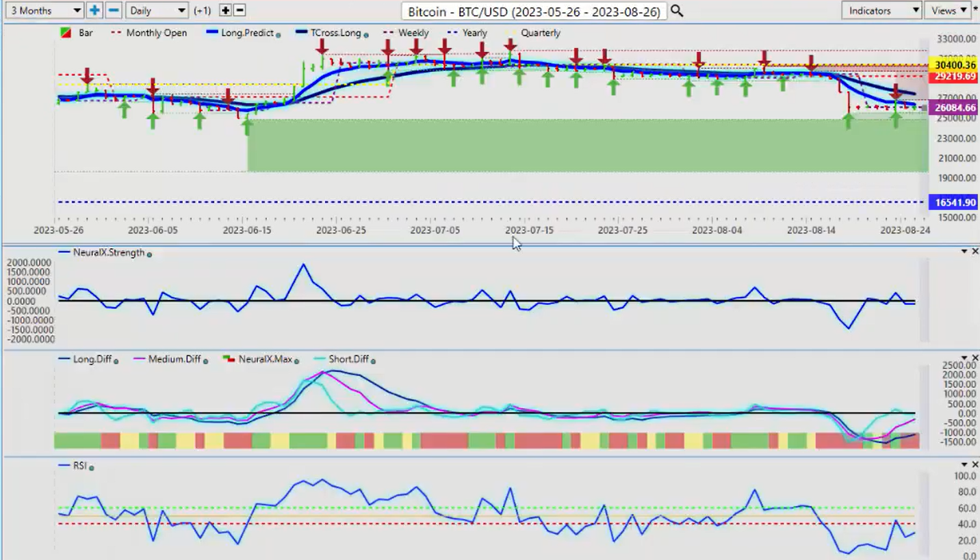
Task: Click the black plus forecast increment icon
Action: pyautogui.click(x=225, y=10)
